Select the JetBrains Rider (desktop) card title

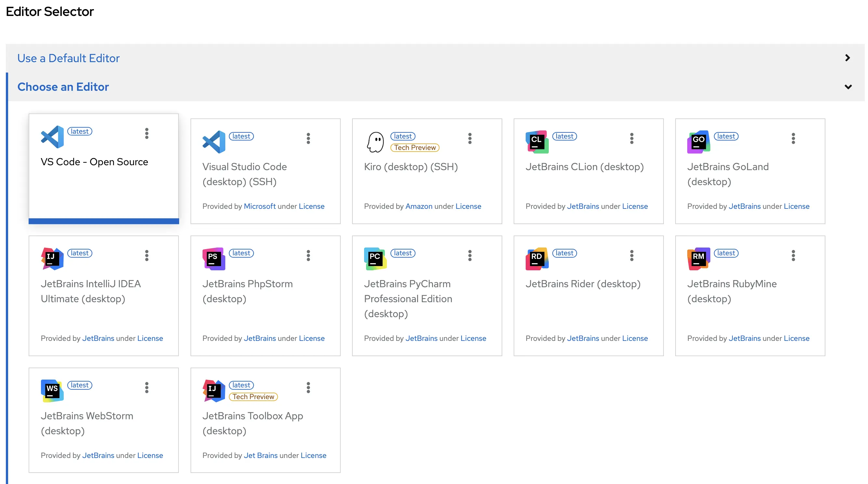pyautogui.click(x=583, y=284)
